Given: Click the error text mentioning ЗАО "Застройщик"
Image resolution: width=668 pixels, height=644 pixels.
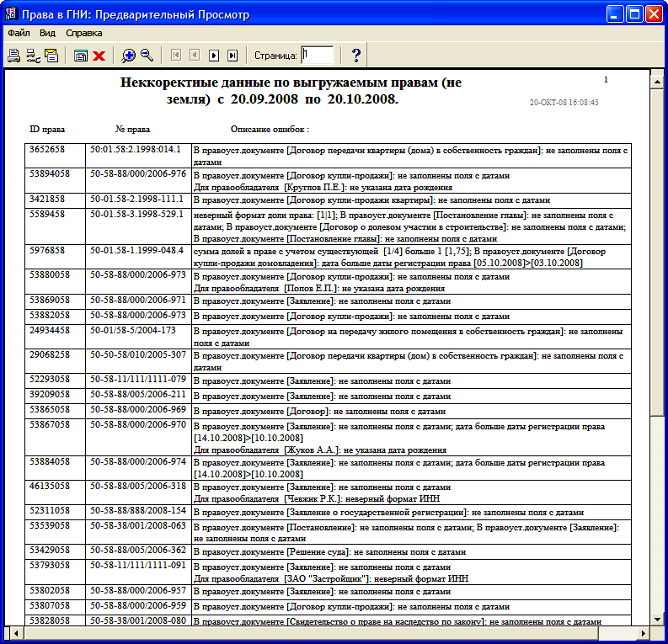Looking at the screenshot, I should tap(331, 578).
